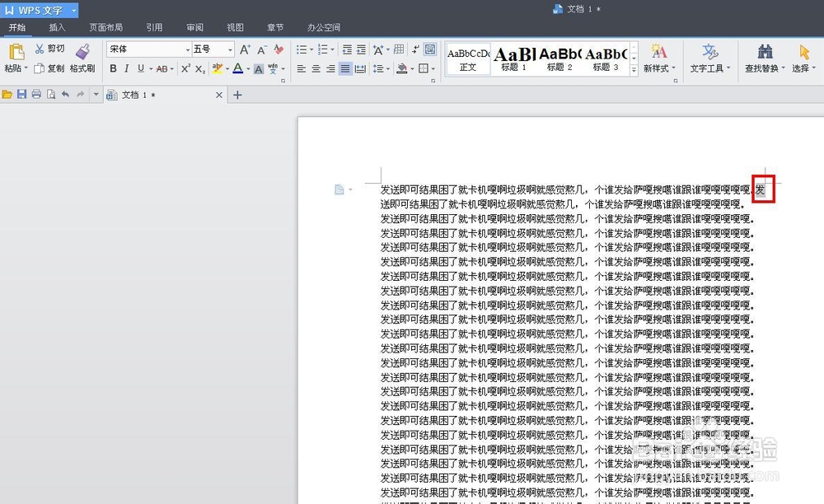Click the increase indent icon
824x504 pixels.
[x=361, y=49]
